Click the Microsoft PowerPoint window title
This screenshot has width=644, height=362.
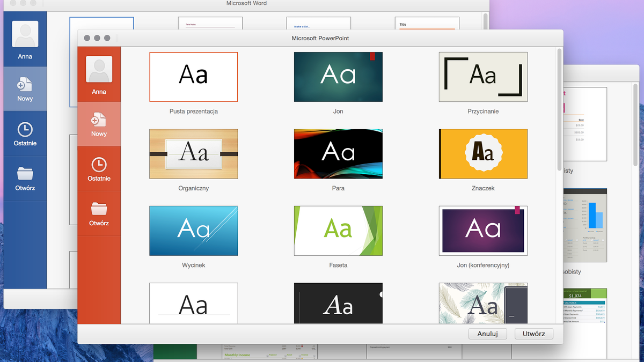[x=320, y=38]
